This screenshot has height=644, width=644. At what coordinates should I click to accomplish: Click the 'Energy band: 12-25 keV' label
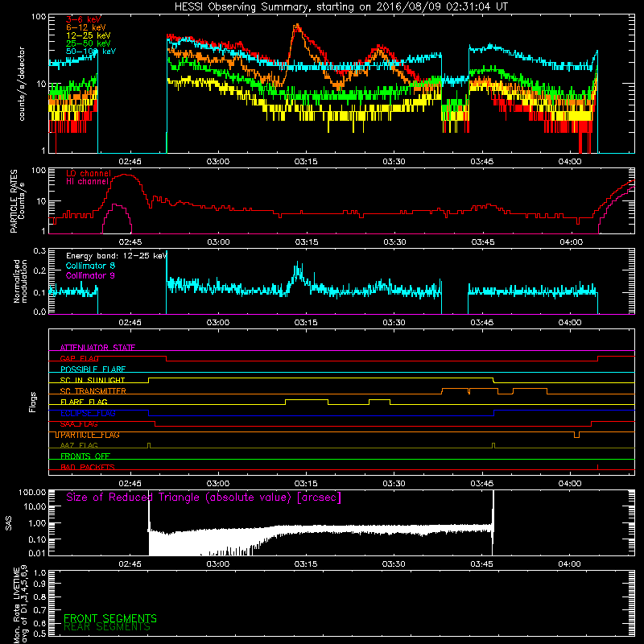[116, 256]
